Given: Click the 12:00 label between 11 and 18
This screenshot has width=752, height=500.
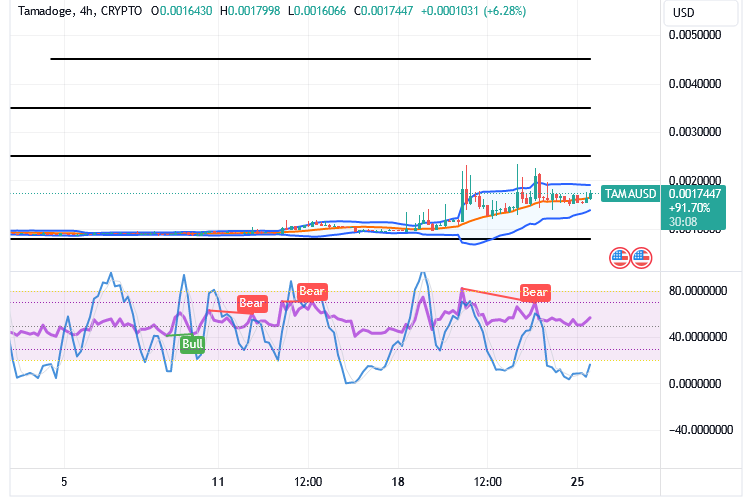Looking at the screenshot, I should [x=308, y=482].
